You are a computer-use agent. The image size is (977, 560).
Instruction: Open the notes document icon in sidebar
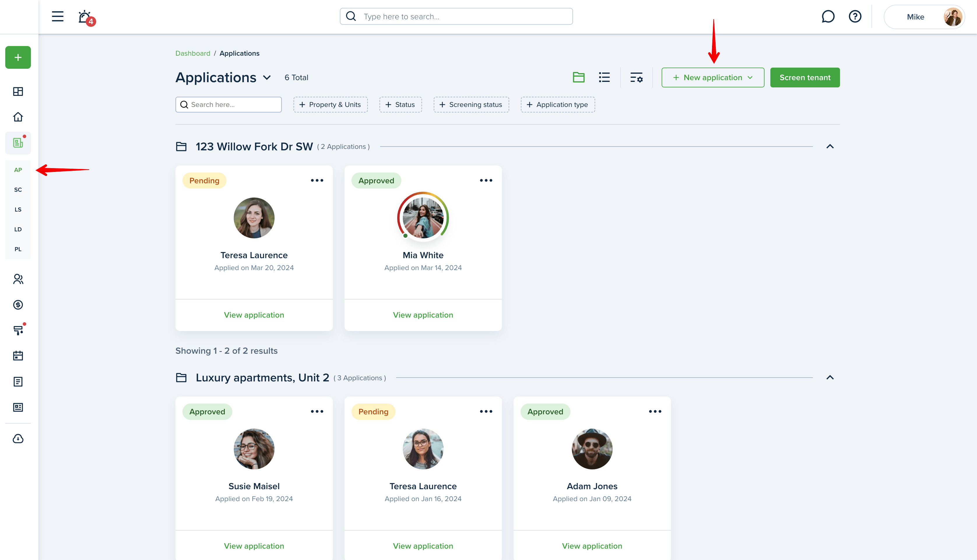pos(18,381)
